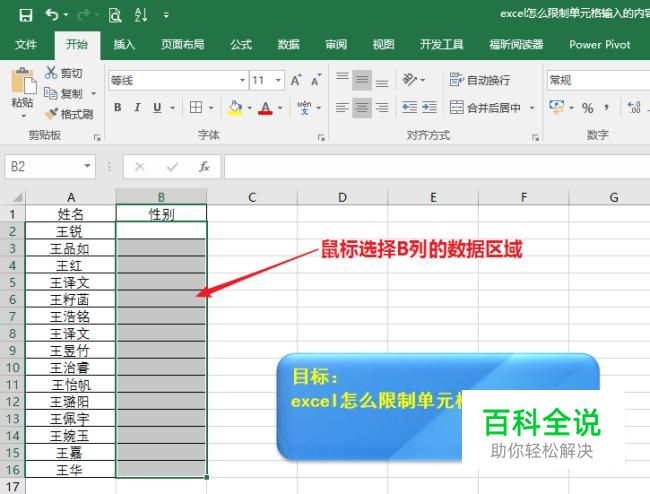Screen dimensions: 650x494
Task: Click the decrease indent icon
Action: (410, 108)
